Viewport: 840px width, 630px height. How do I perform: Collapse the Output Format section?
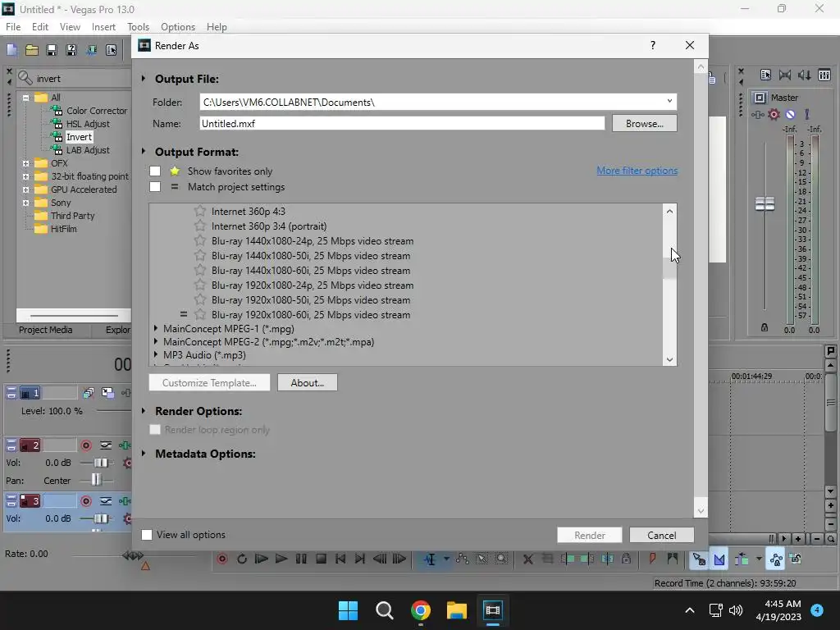click(x=144, y=151)
